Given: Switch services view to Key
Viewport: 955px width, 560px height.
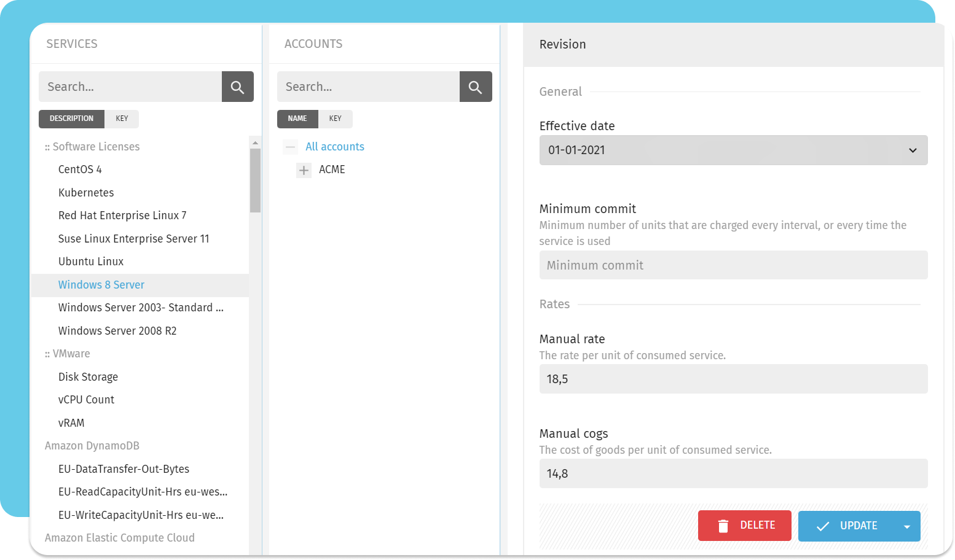Looking at the screenshot, I should [x=122, y=119].
